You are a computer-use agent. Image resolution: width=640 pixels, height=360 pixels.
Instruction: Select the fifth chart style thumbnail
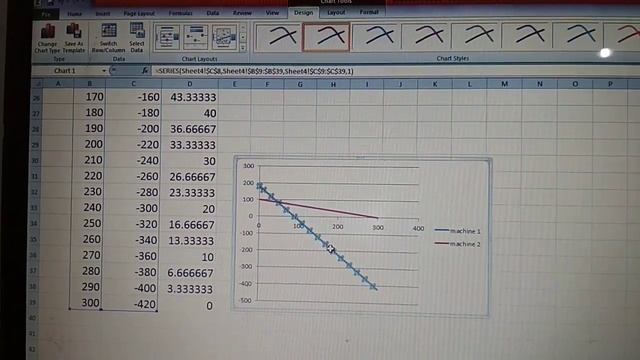476,36
